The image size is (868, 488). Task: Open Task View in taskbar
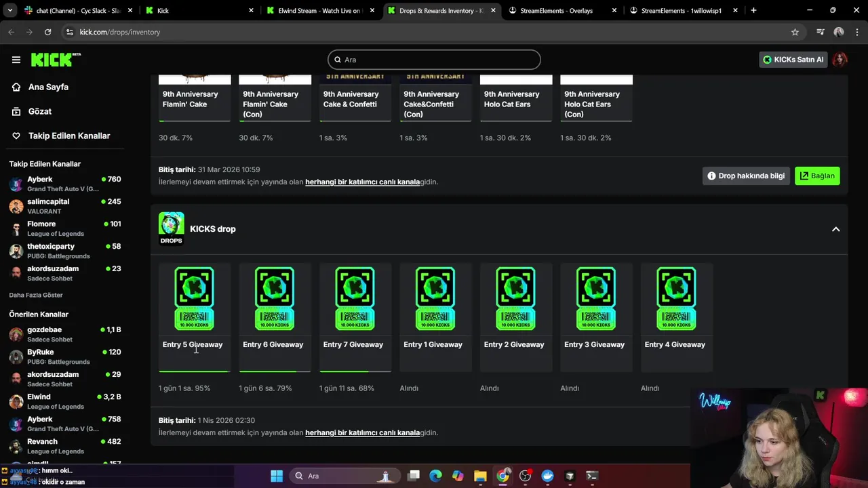pos(414,476)
